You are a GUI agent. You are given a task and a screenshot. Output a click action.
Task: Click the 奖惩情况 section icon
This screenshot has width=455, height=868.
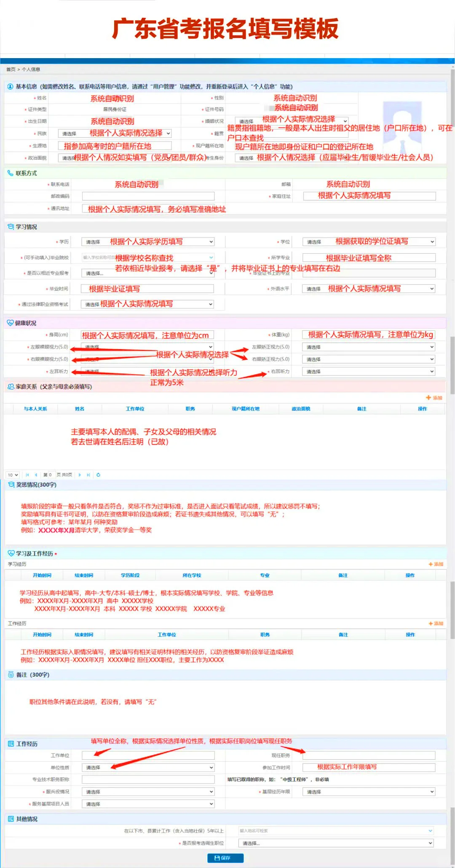tap(11, 485)
